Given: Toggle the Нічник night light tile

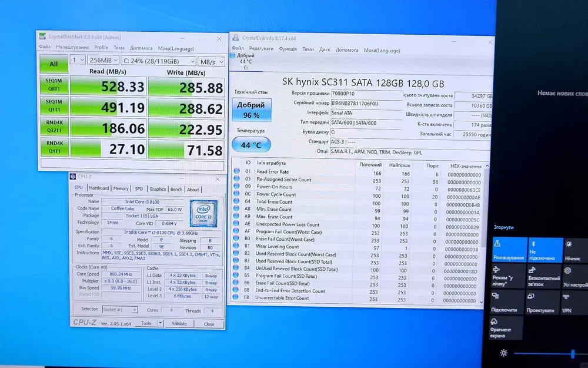Looking at the screenshot, I should (576, 250).
